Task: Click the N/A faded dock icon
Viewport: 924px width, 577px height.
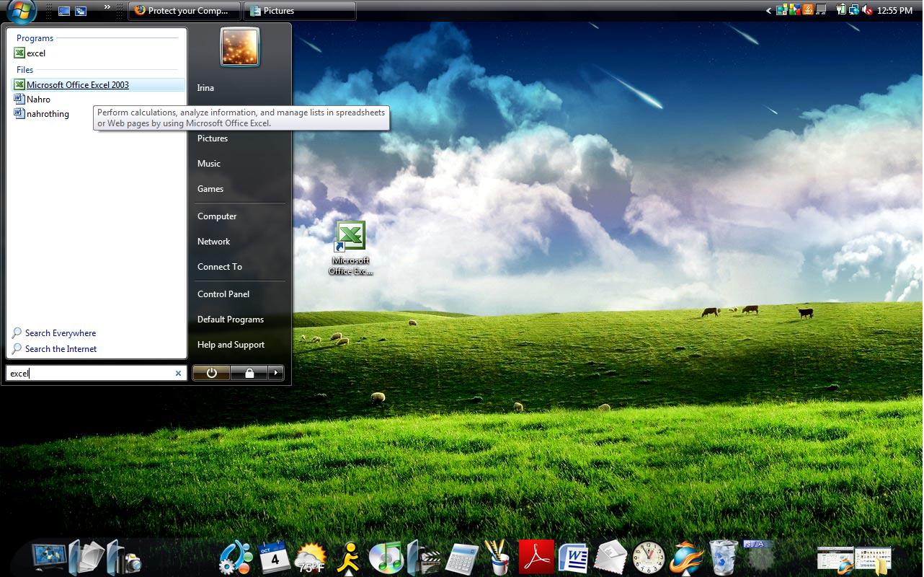Action: pyautogui.click(x=758, y=556)
